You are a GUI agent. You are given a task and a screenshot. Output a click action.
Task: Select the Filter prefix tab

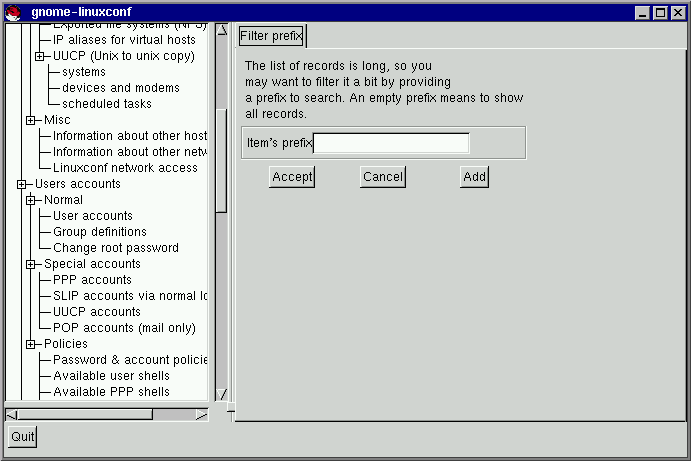(x=272, y=36)
